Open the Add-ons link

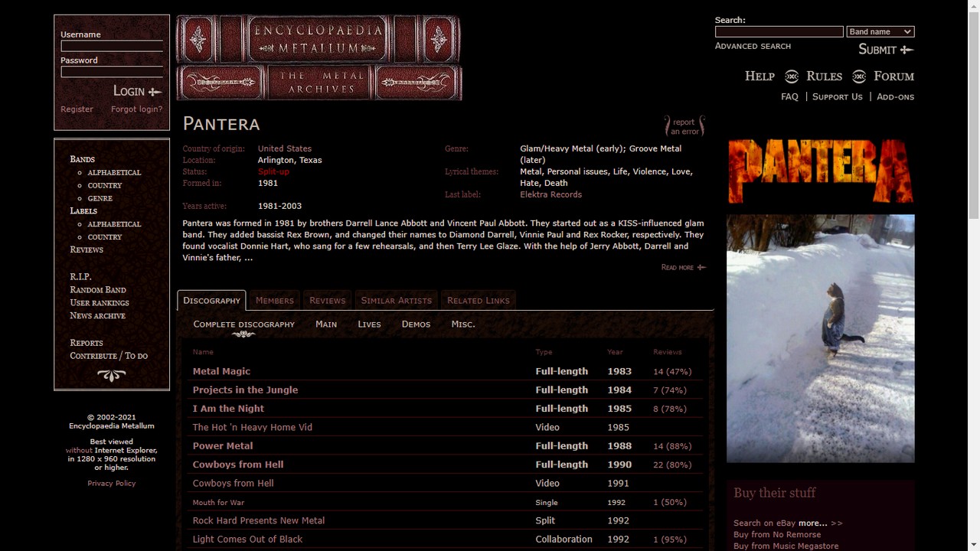tap(895, 96)
